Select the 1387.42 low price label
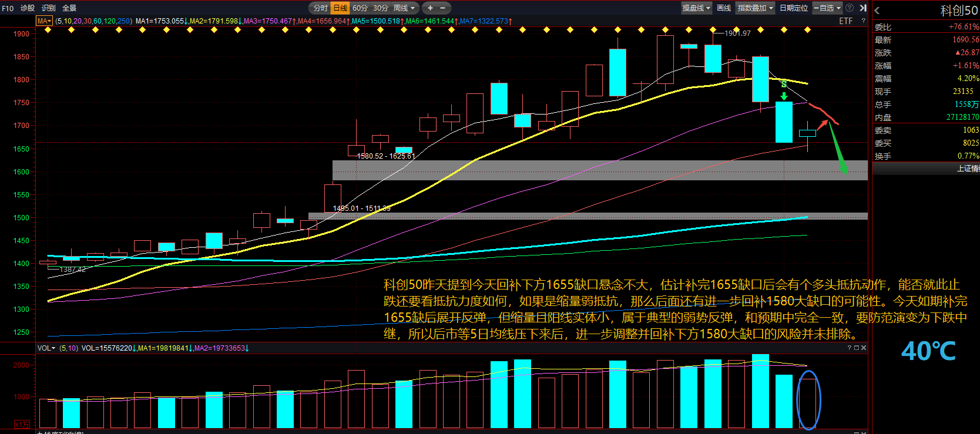This screenshot has height=434, width=980. pos(73,270)
